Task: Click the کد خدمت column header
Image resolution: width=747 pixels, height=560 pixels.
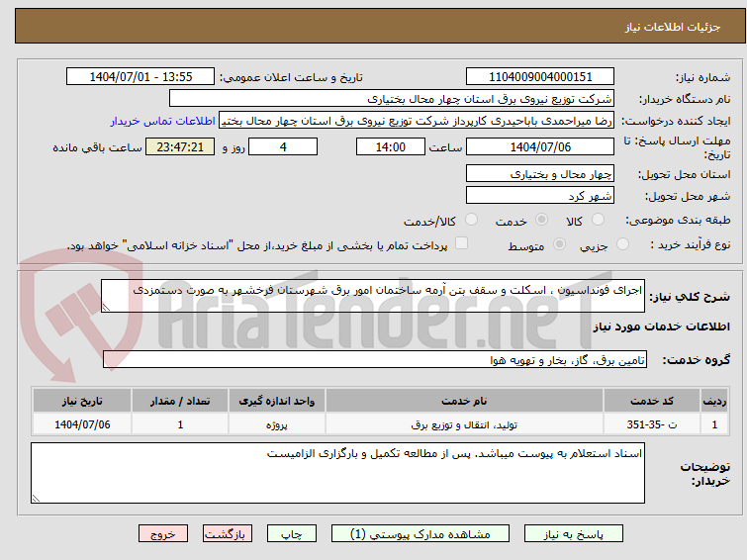Action: click(x=652, y=401)
